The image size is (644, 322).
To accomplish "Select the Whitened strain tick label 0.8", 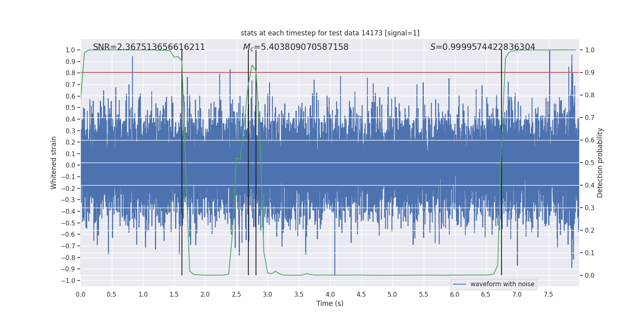I will pyautogui.click(x=70, y=73).
